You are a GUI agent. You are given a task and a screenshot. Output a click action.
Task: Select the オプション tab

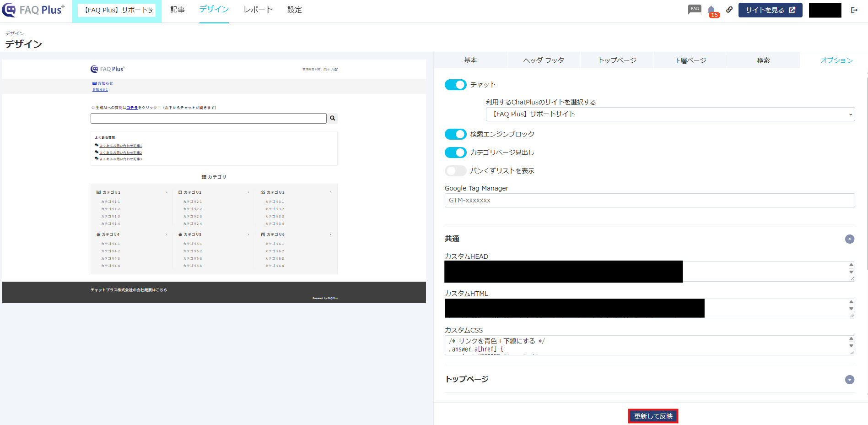click(x=836, y=60)
